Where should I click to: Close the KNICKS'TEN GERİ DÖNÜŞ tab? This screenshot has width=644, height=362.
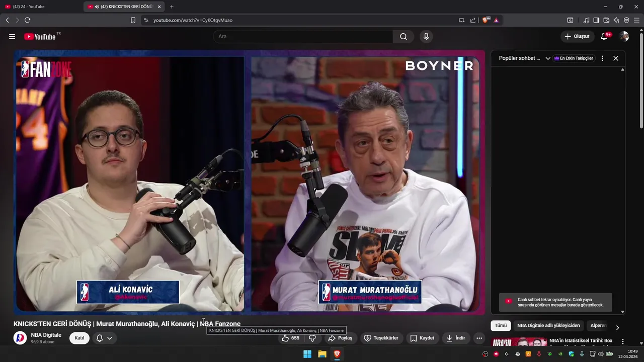coord(159,7)
